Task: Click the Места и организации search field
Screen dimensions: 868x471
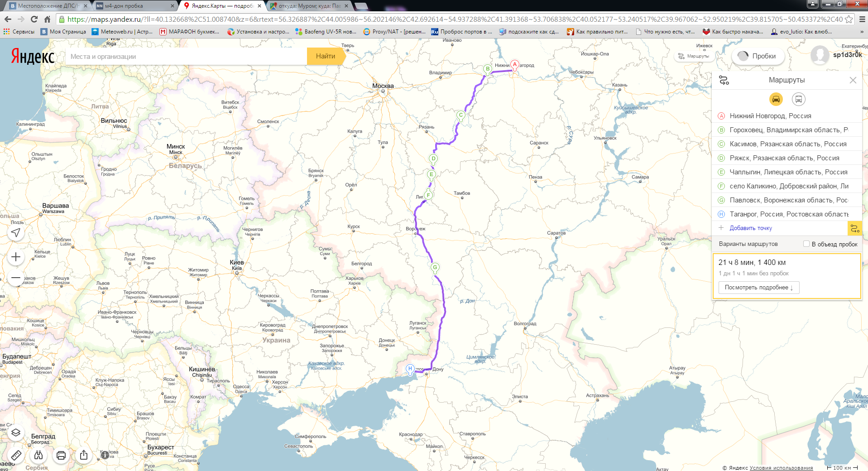Action: (186, 56)
